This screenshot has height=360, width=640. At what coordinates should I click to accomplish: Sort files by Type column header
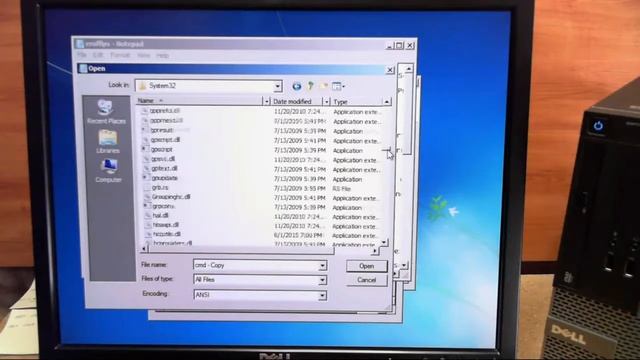(x=356, y=101)
